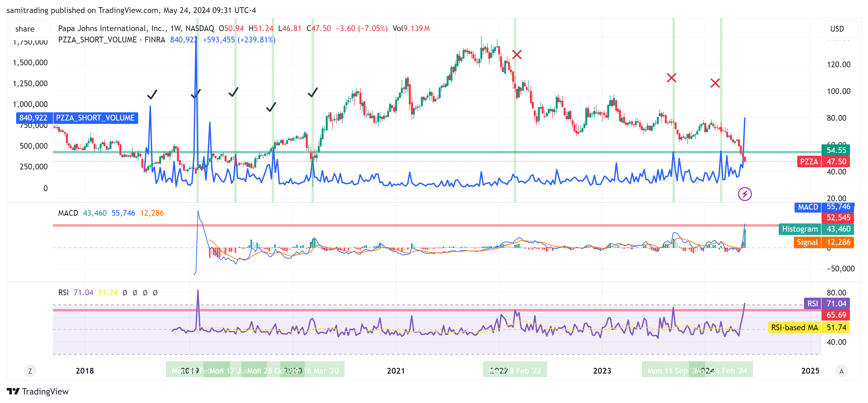The height and width of the screenshot is (403, 868).
Task: Click the purple lightning bolt event icon
Action: coord(745,194)
